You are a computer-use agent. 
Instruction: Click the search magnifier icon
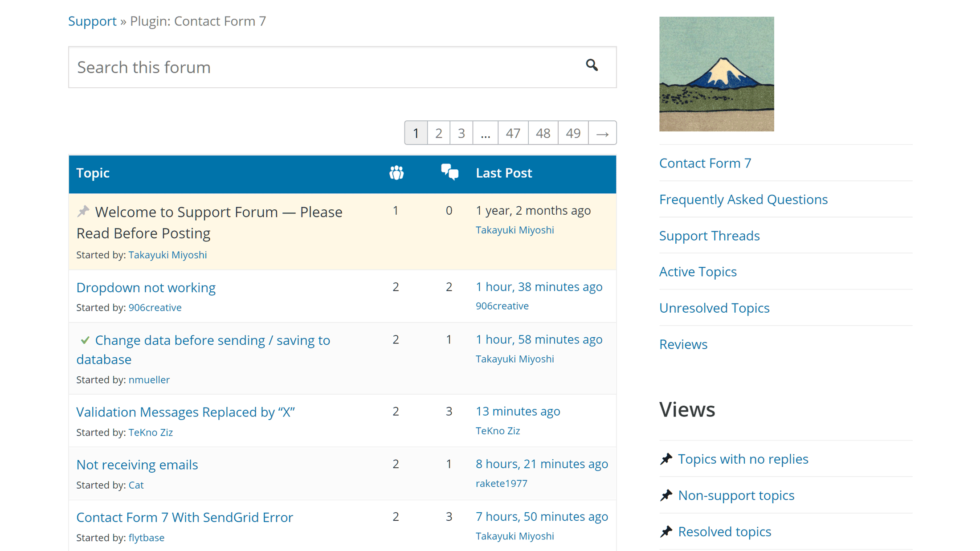pyautogui.click(x=592, y=65)
